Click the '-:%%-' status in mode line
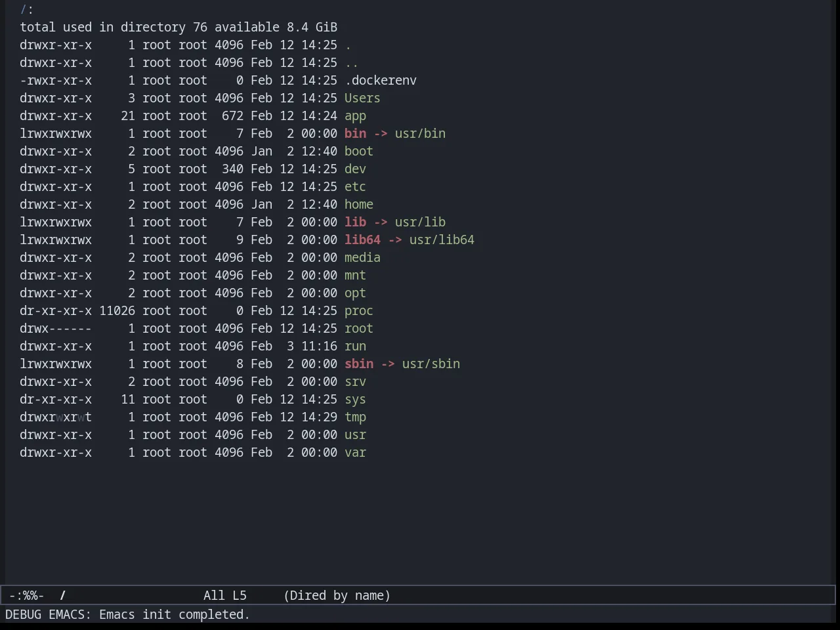The width and height of the screenshot is (840, 630). tap(27, 595)
